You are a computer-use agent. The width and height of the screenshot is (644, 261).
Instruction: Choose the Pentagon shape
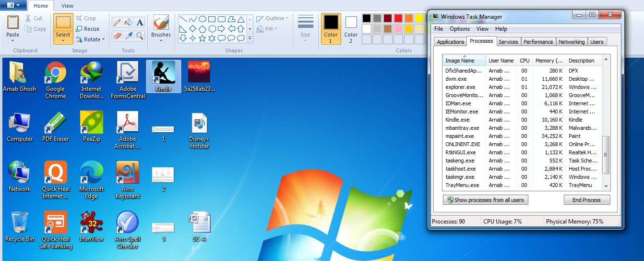[203, 29]
